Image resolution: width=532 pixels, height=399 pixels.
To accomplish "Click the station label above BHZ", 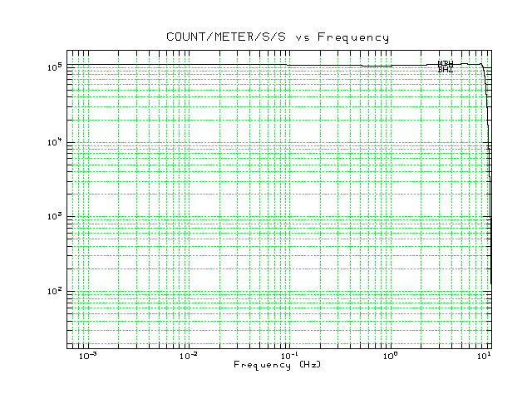I will point(446,64).
